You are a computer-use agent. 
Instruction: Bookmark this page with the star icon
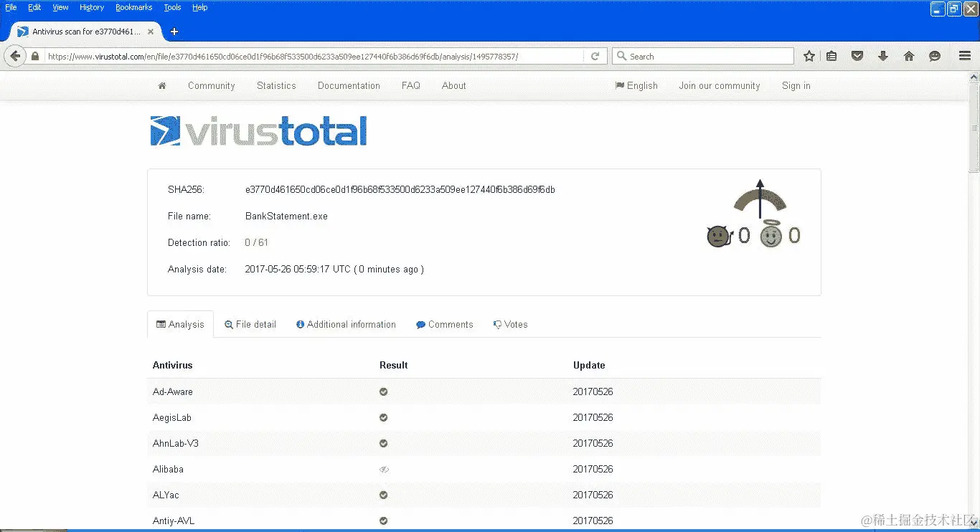coord(809,57)
